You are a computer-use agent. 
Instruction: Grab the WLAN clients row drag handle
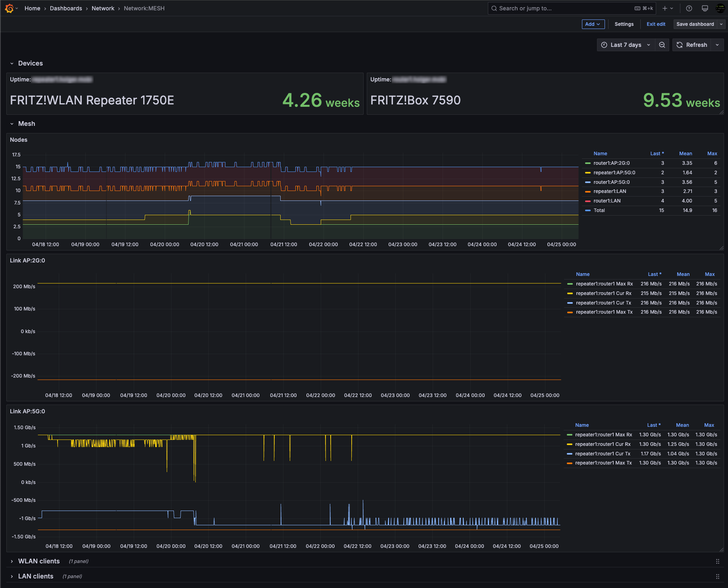click(x=717, y=561)
